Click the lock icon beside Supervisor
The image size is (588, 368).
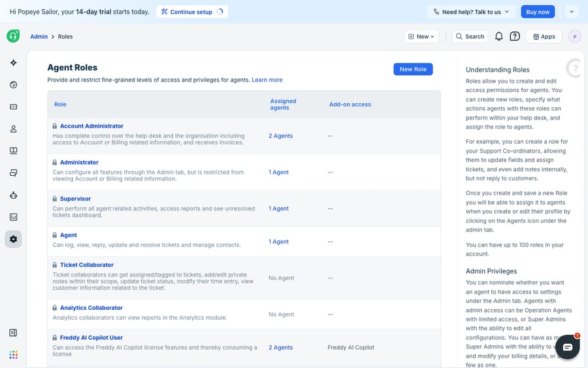click(x=55, y=199)
